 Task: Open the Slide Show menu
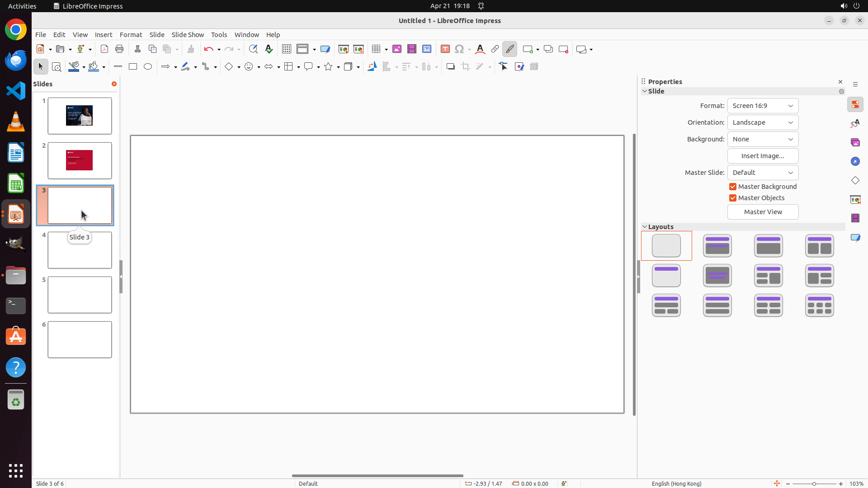coord(188,35)
